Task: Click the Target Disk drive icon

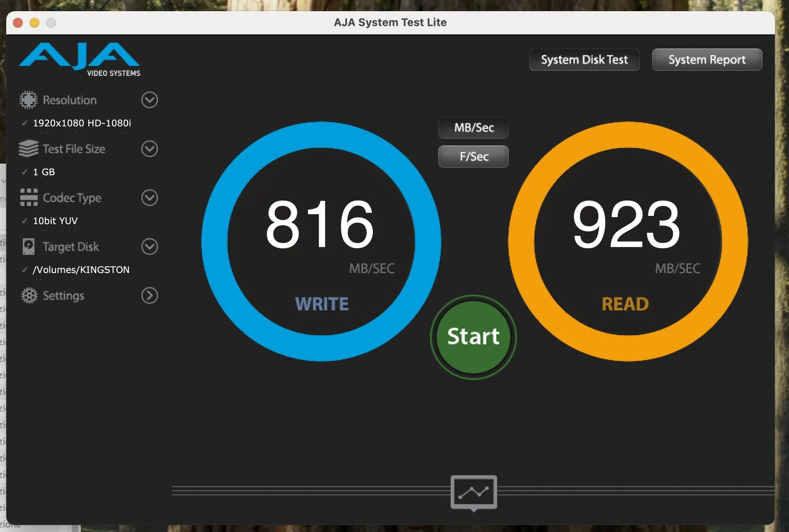Action: [x=28, y=247]
